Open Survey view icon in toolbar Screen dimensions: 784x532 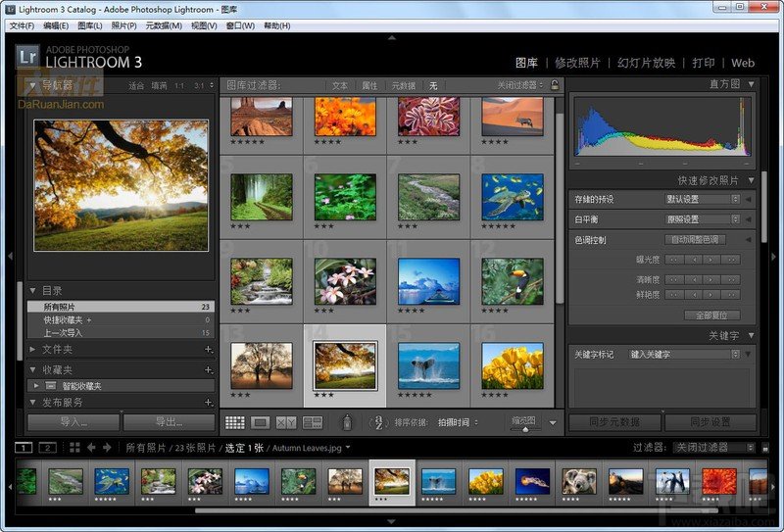coord(313,422)
